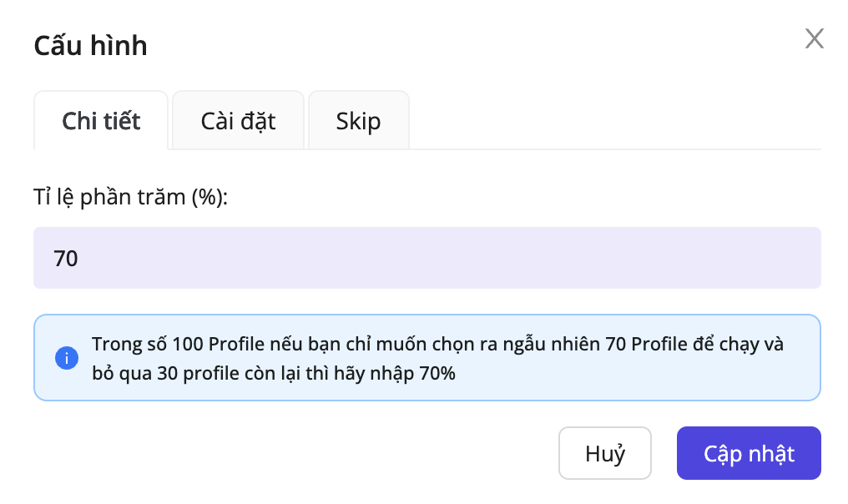848x504 pixels.
Task: Place cursor after value 70 in field
Action: point(80,258)
